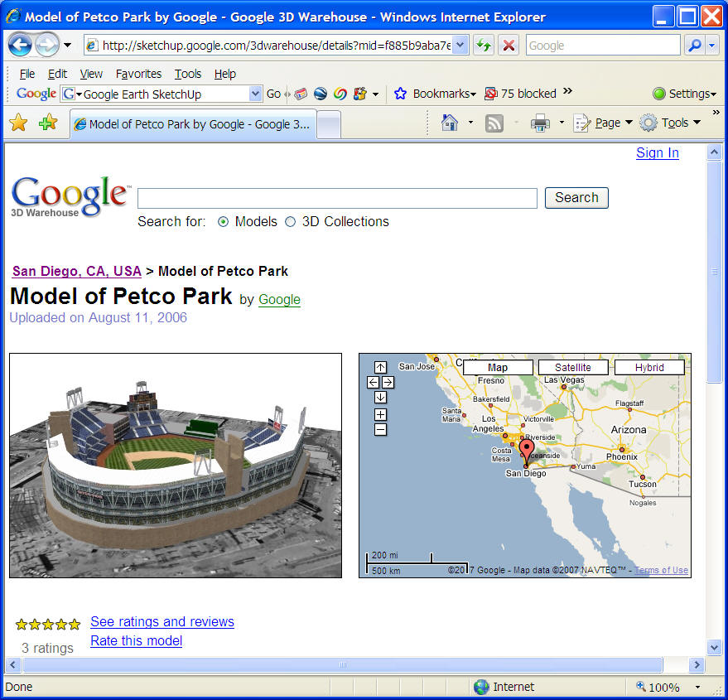The image size is (728, 700).
Task: Click the Add to Favorites plus-star icon
Action: tap(48, 123)
